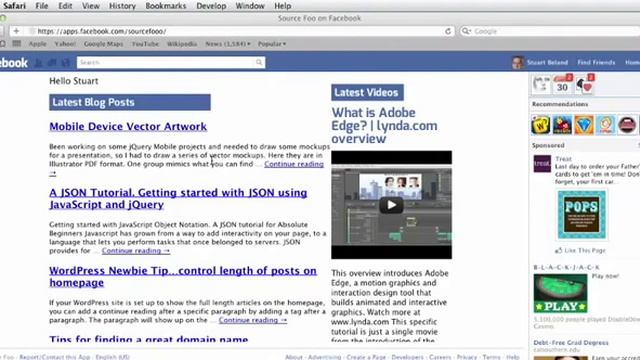Image resolution: width=640 pixels, height=360 pixels.
Task: Click the What is Adobe Edge video title
Action: (x=384, y=126)
